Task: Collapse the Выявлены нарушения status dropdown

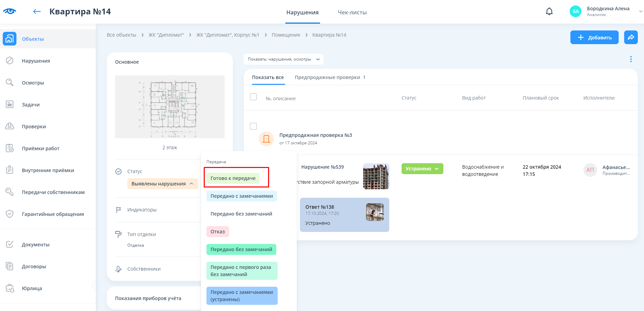Action: [x=162, y=184]
